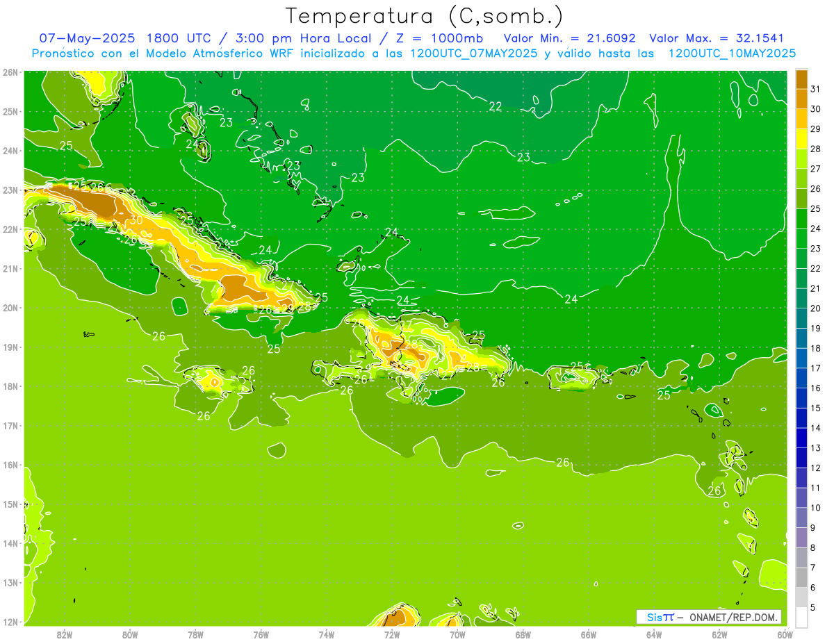Click the color bar swatch between 11 and 12

tap(802, 477)
